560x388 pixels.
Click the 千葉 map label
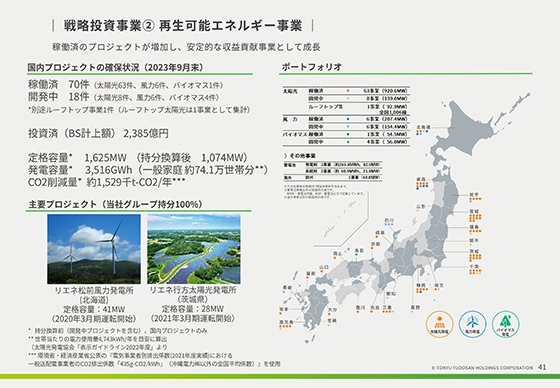tap(474, 267)
